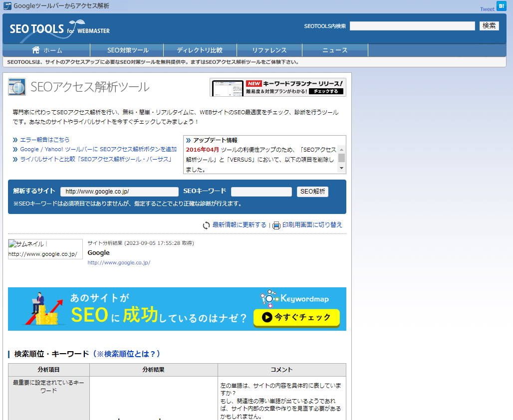Click the Tweet link at top right
Viewport: 513px width, 420px height.
click(487, 9)
